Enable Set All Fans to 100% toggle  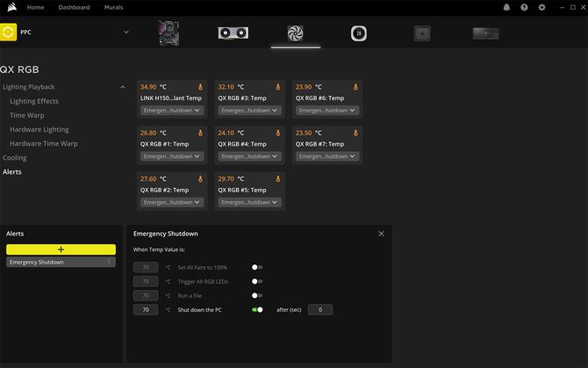pos(257,267)
